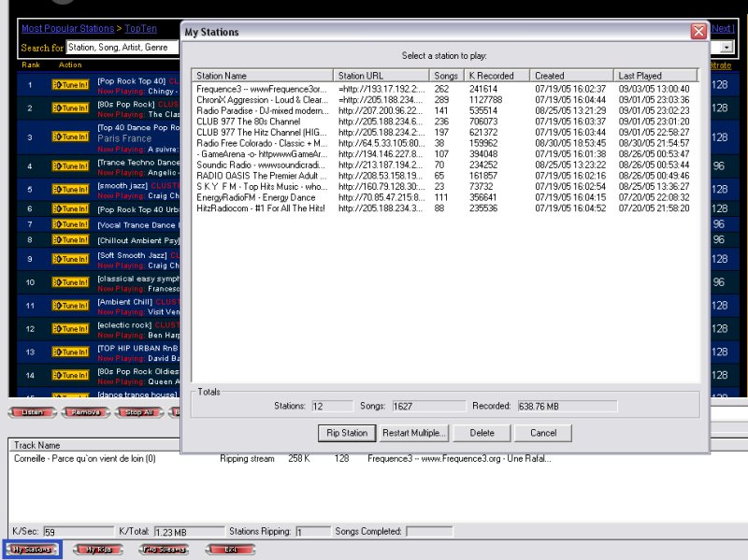Select RADIO OASIS station row
748x560 pixels.
click(445, 176)
